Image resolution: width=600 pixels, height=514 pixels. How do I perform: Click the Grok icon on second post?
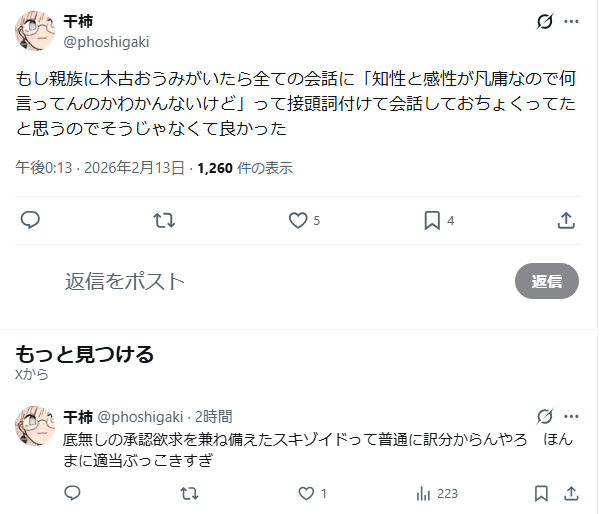coord(545,416)
